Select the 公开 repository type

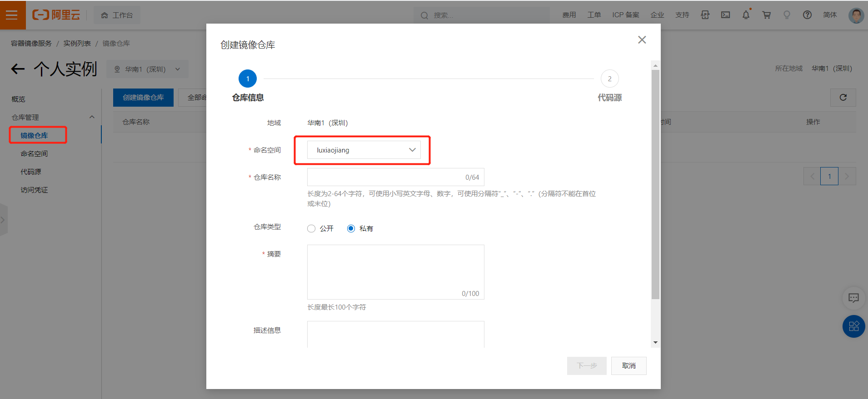coord(311,229)
